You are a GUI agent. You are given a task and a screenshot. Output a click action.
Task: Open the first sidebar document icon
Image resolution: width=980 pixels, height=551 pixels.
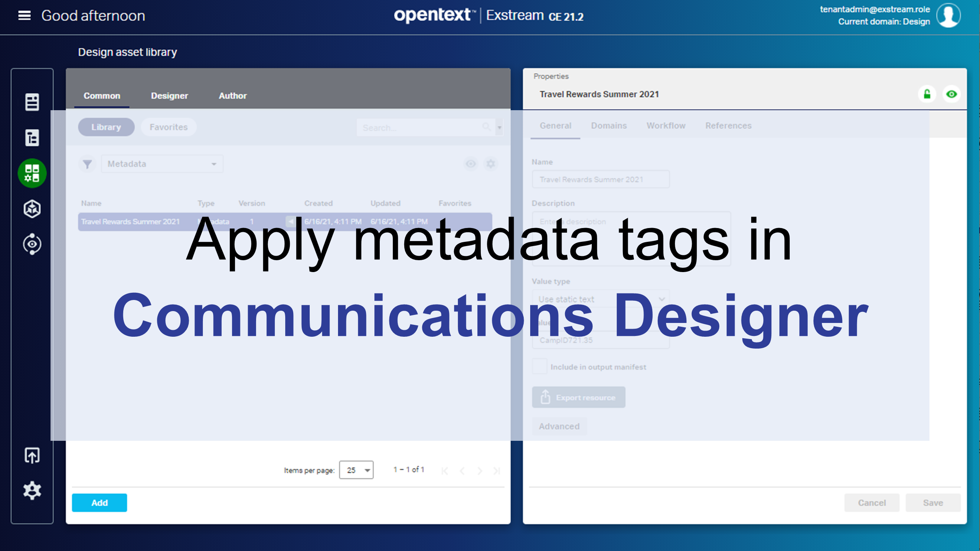pos(32,102)
